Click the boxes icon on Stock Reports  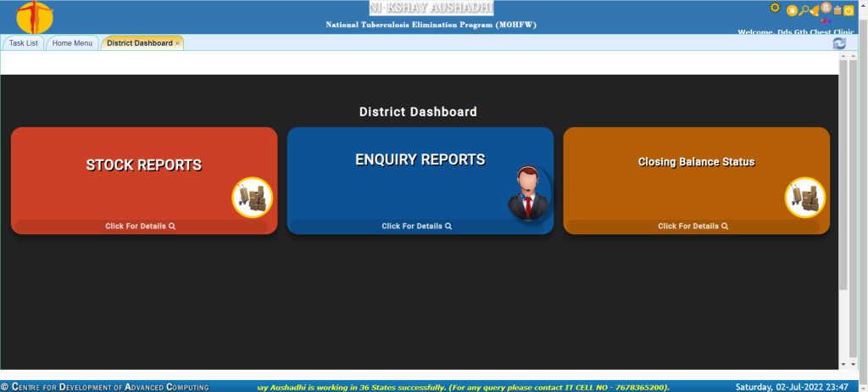click(x=253, y=198)
